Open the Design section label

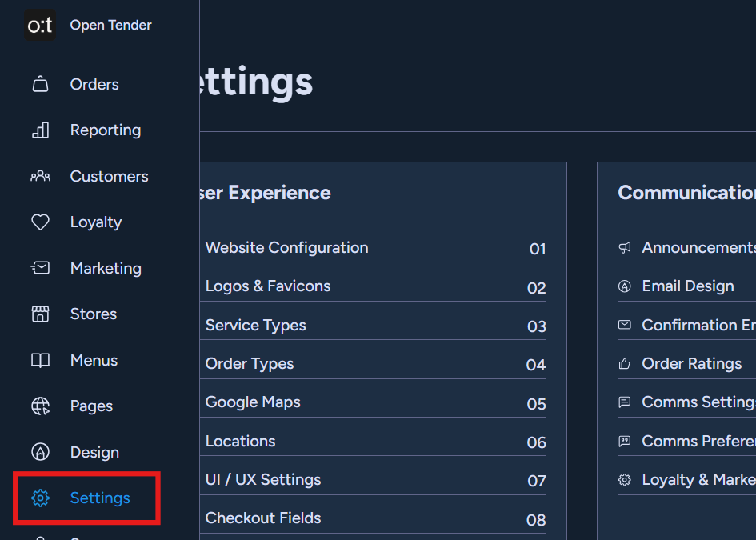pos(94,452)
